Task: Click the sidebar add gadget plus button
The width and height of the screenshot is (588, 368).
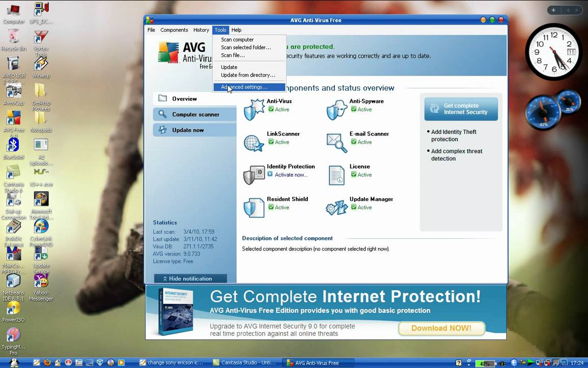Action: [553, 10]
